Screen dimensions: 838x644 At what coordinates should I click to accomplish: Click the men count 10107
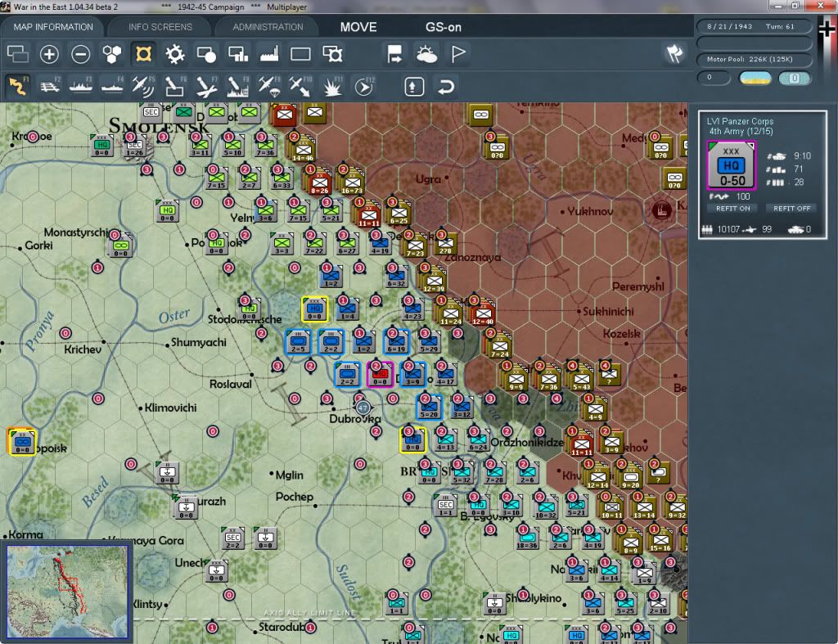[728, 229]
